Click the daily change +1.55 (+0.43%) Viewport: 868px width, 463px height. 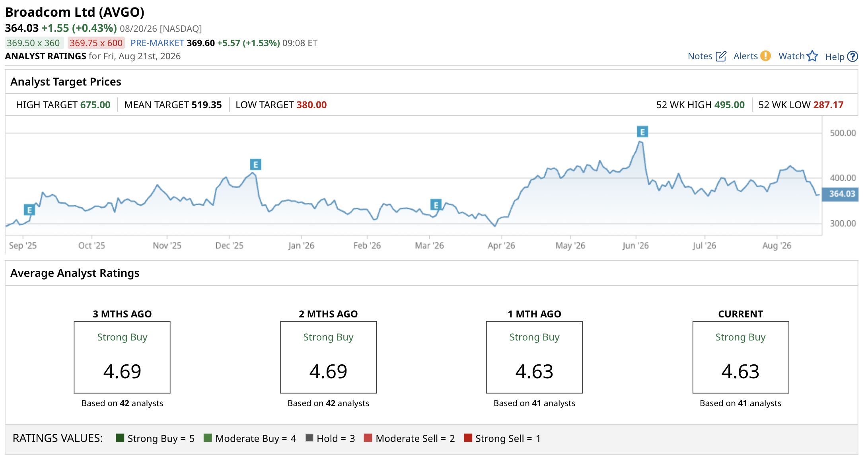[x=79, y=28]
